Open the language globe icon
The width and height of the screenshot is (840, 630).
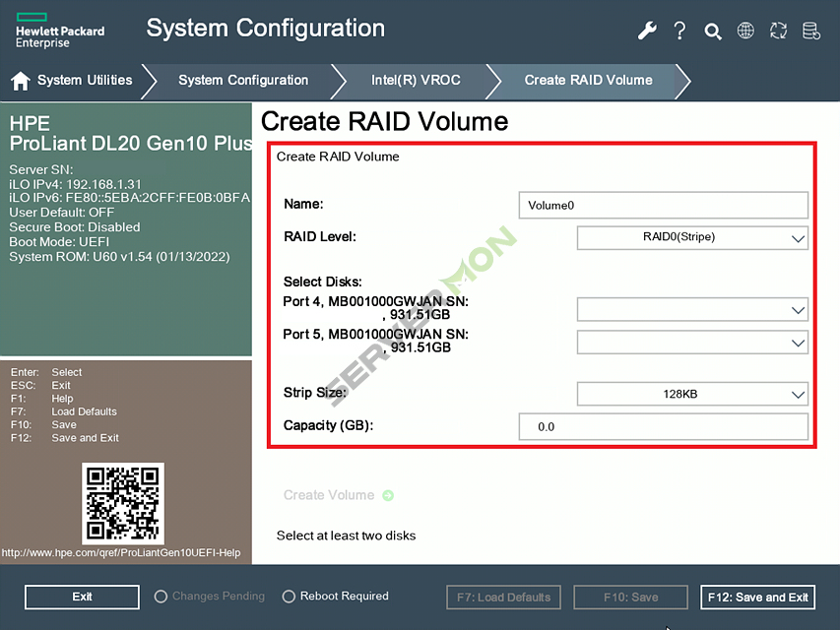coord(745,31)
